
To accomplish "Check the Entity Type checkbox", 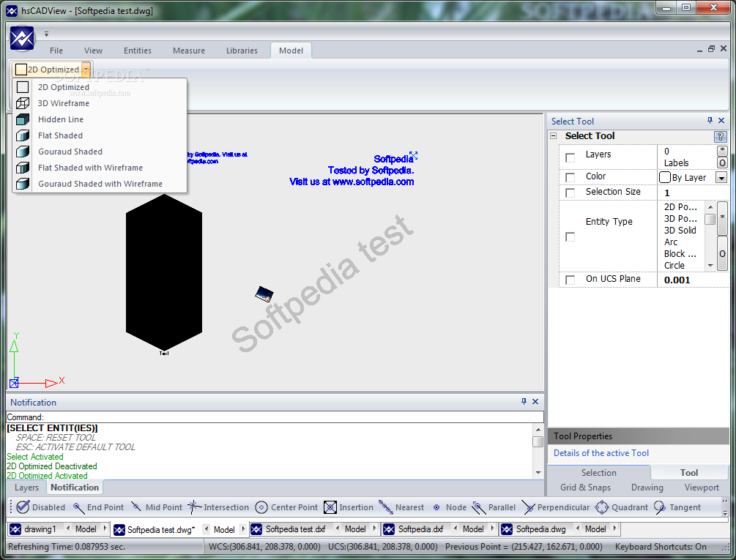I will pos(570,237).
